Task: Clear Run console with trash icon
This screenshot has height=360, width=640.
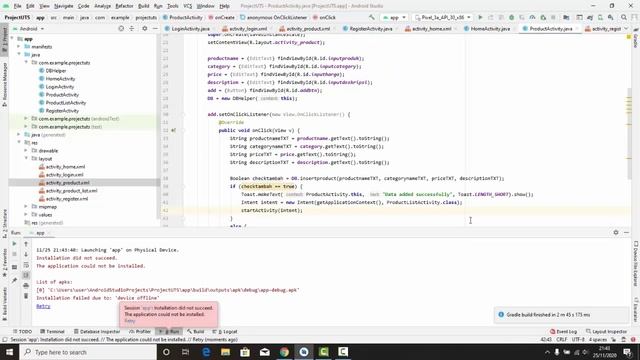Action: click(x=26, y=296)
